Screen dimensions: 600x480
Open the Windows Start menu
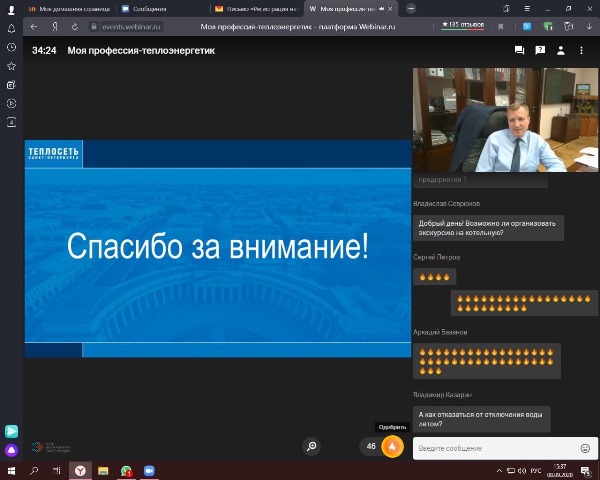(x=11, y=470)
